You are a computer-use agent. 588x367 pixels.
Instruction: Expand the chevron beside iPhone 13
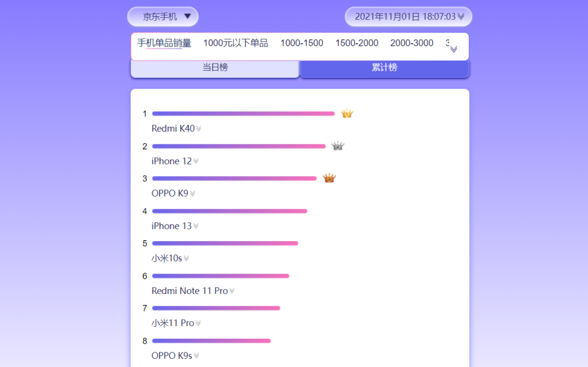[x=196, y=227]
